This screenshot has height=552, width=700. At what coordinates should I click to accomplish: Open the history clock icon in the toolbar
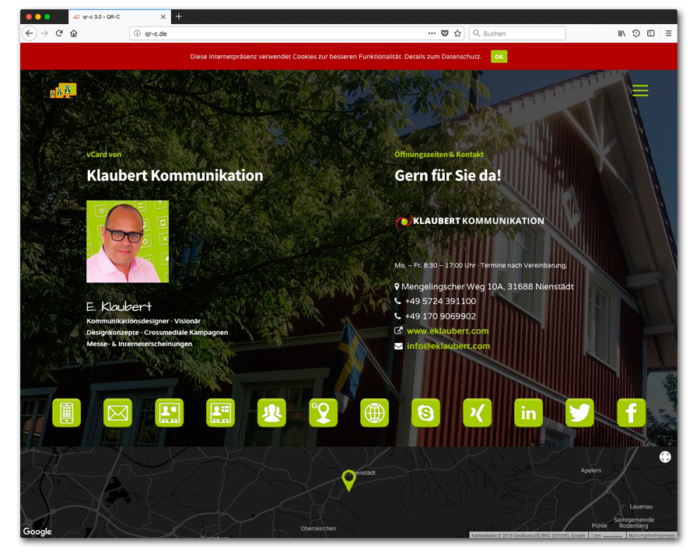click(636, 33)
